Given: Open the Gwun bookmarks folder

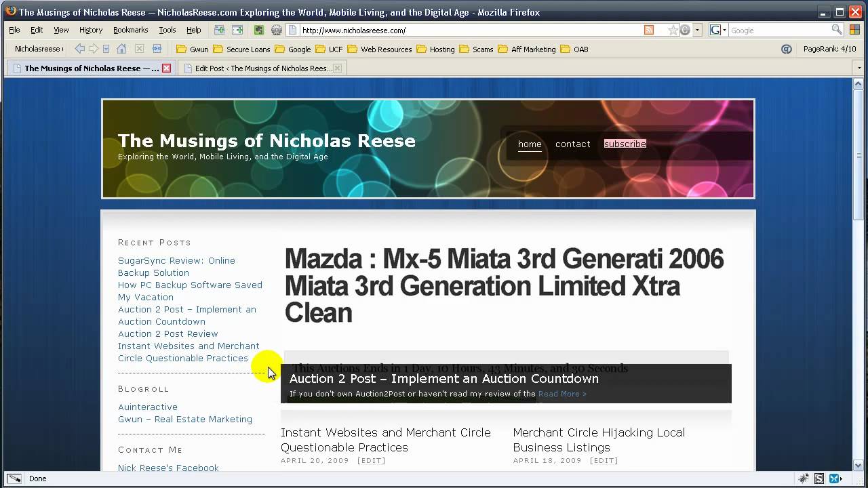Looking at the screenshot, I should (193, 49).
